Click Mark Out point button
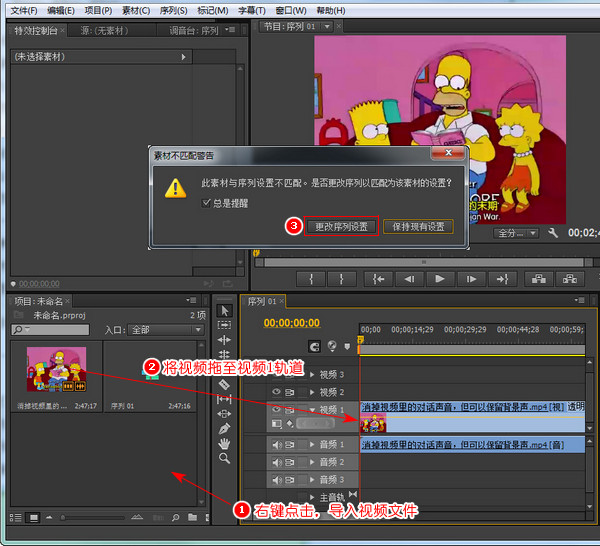The image size is (600, 546). coord(342,279)
